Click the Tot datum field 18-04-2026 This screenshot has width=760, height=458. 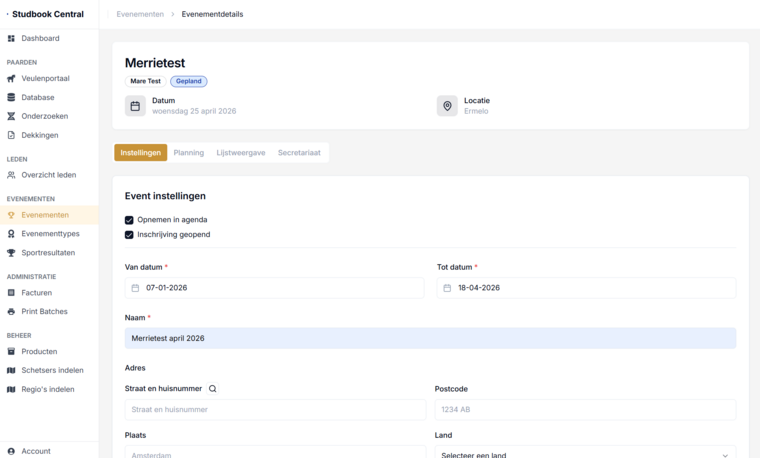click(x=586, y=288)
